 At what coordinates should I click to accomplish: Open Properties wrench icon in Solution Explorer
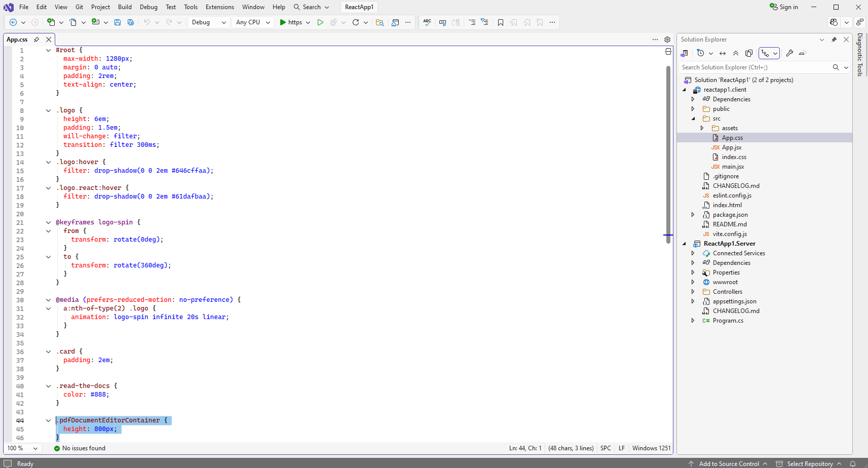coord(789,53)
